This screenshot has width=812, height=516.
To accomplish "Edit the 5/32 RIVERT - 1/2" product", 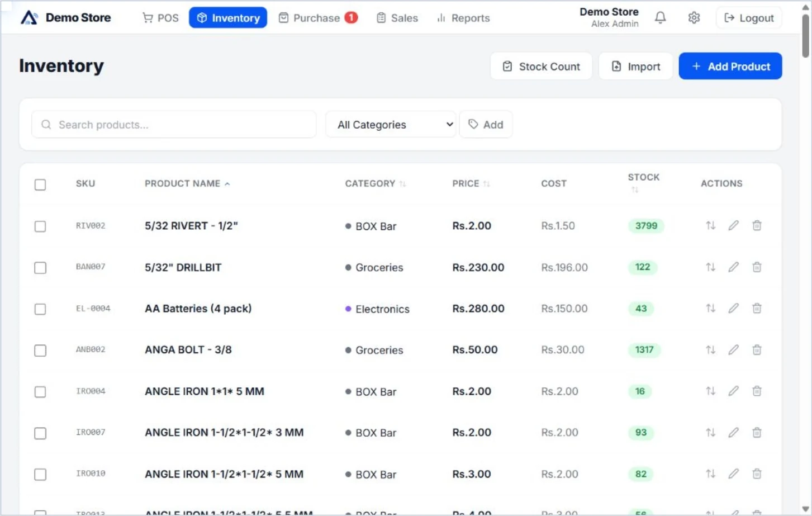I will pyautogui.click(x=733, y=226).
